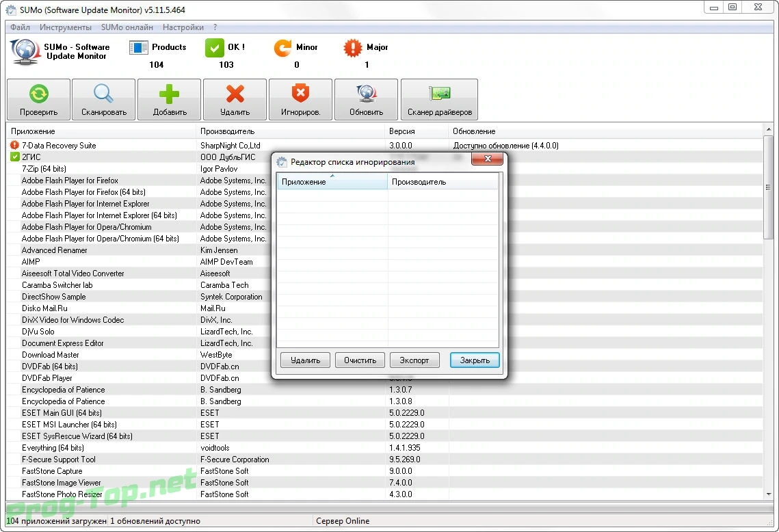Click the Проверить toolbar button
Image resolution: width=779 pixels, height=532 pixels.
click(38, 99)
